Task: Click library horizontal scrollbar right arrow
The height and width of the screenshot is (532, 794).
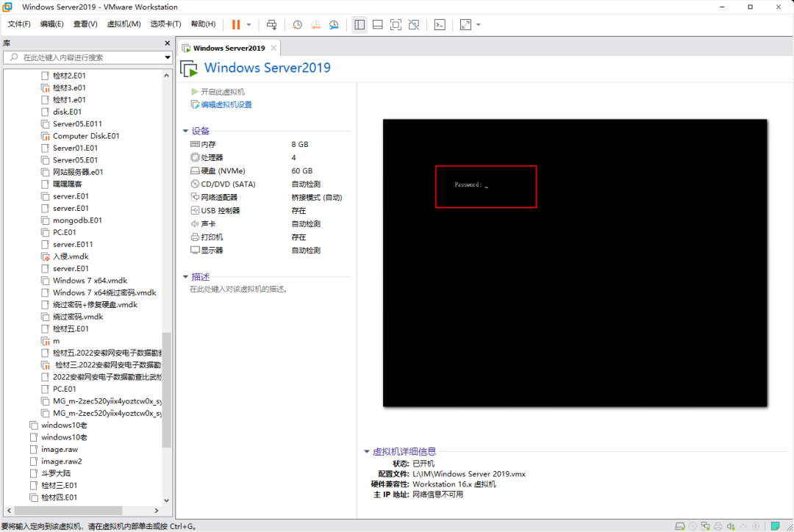Action: coord(157,511)
